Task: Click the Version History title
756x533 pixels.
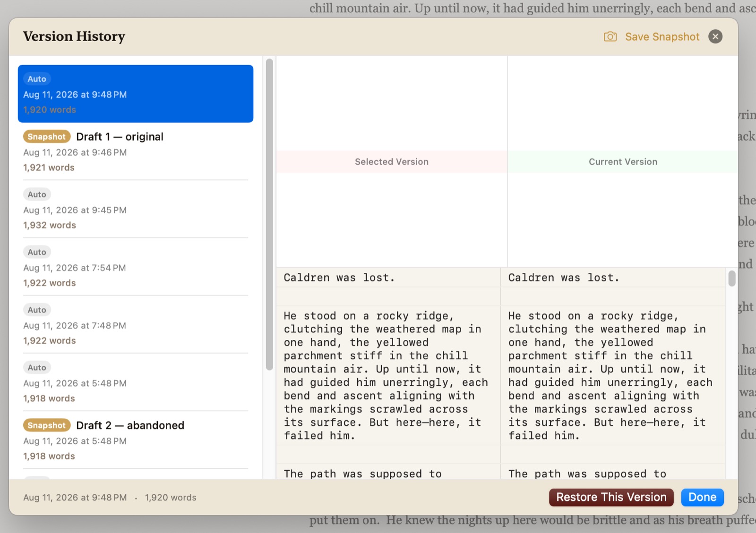Action: (x=74, y=36)
